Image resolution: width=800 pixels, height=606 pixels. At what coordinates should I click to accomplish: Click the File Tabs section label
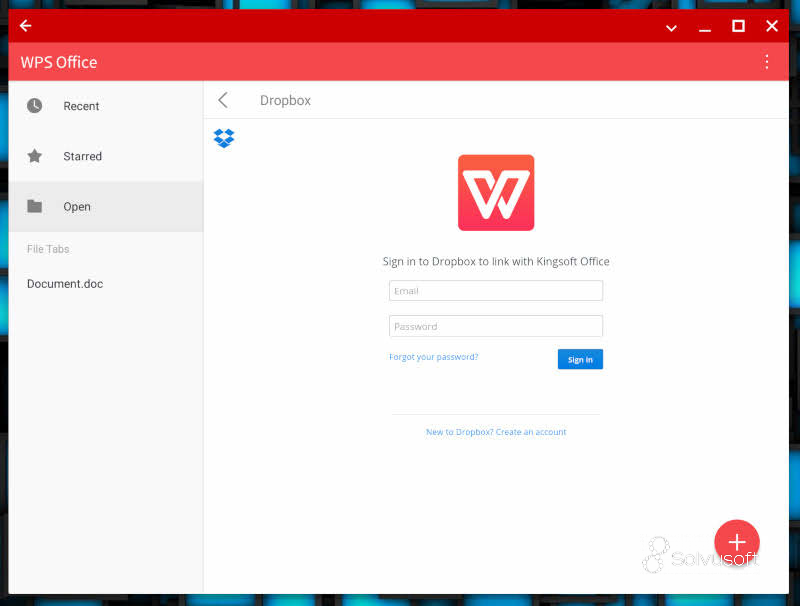[48, 249]
